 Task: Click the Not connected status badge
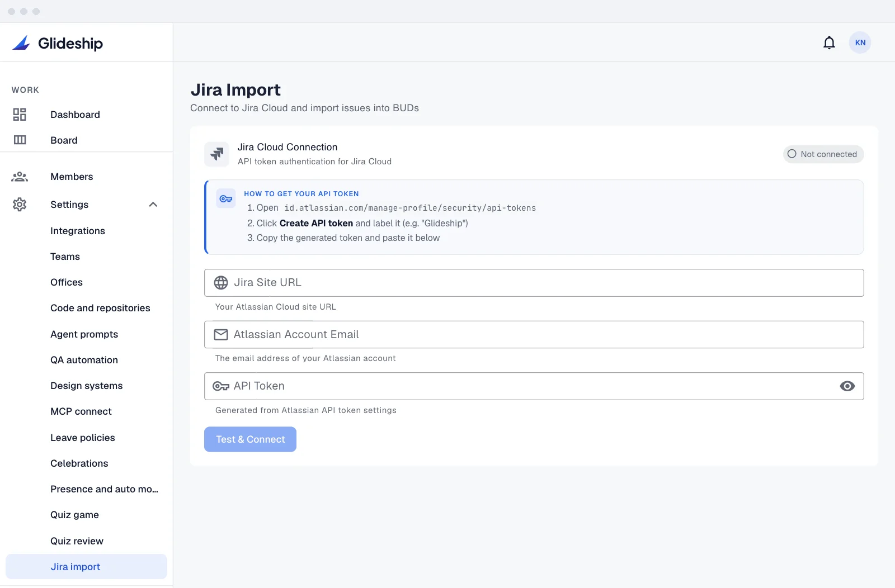(823, 154)
